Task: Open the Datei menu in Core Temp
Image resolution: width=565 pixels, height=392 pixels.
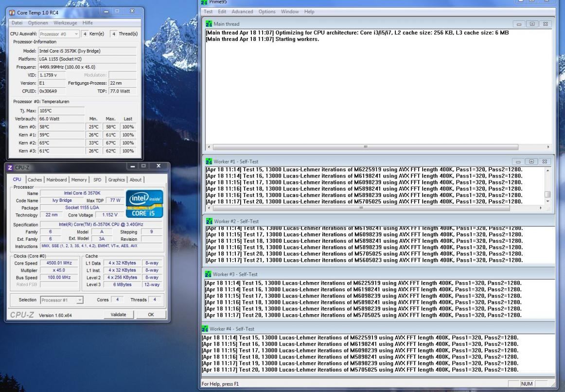Action: pyautogui.click(x=17, y=23)
